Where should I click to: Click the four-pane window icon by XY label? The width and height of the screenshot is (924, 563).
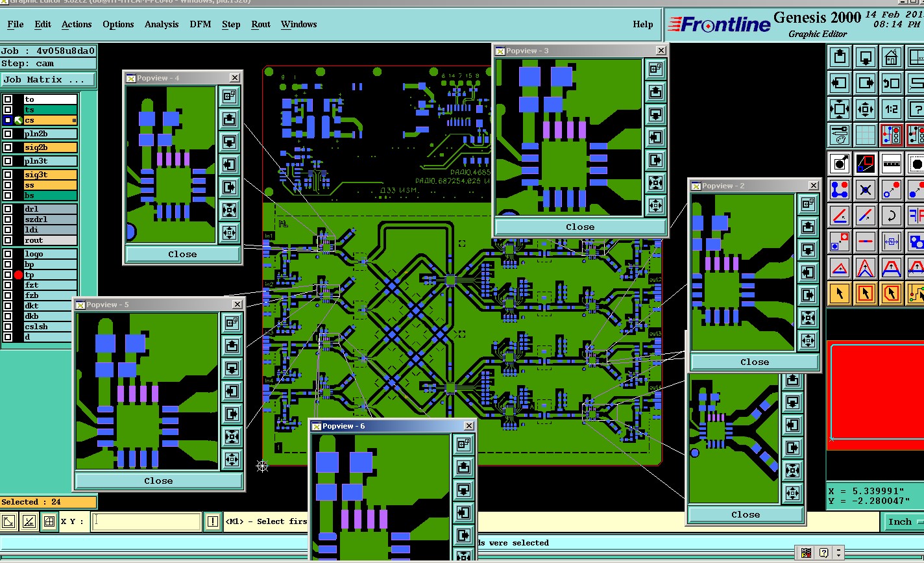tap(49, 521)
